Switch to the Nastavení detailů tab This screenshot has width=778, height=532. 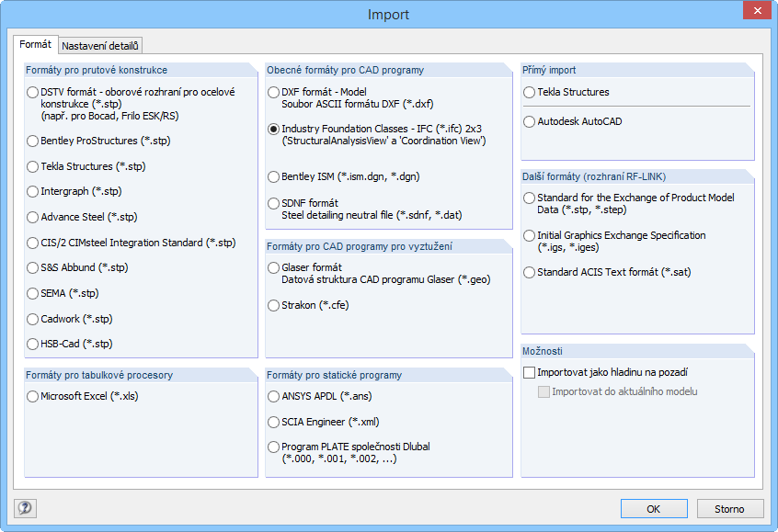(x=101, y=44)
